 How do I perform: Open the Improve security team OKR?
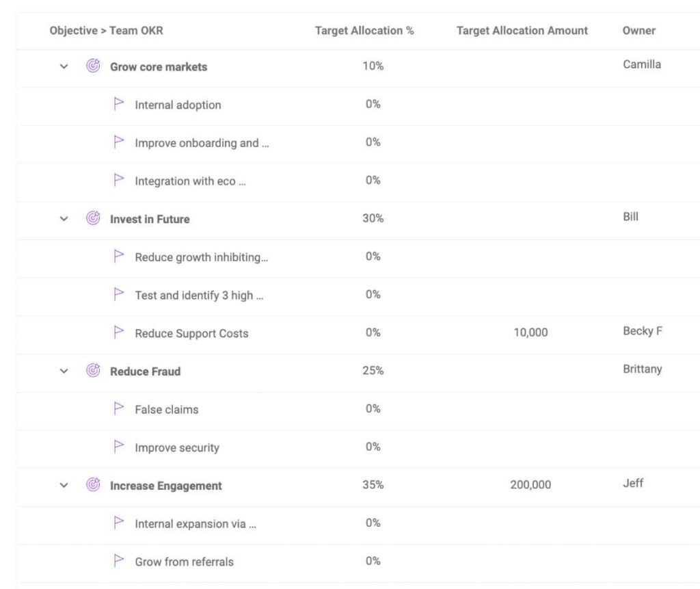click(177, 448)
